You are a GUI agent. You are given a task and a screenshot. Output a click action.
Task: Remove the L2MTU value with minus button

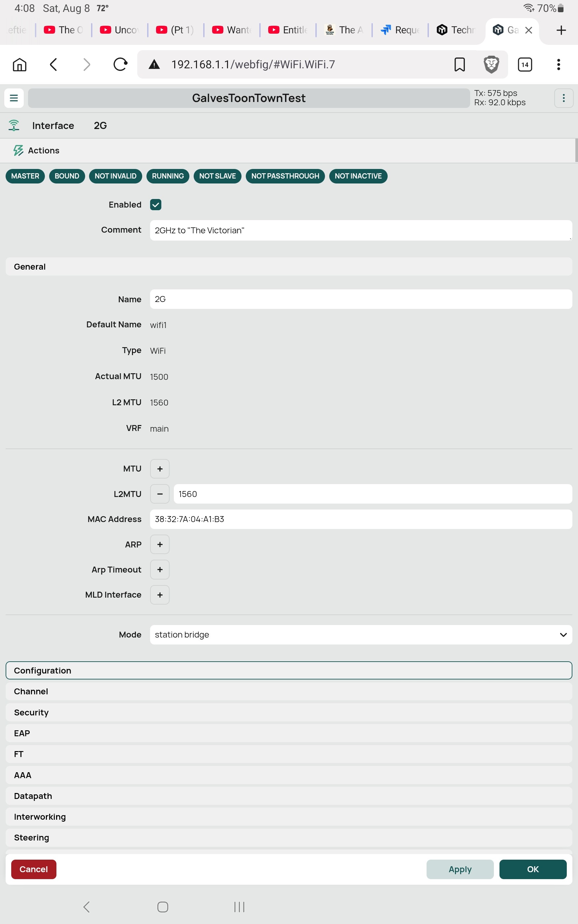pos(160,494)
